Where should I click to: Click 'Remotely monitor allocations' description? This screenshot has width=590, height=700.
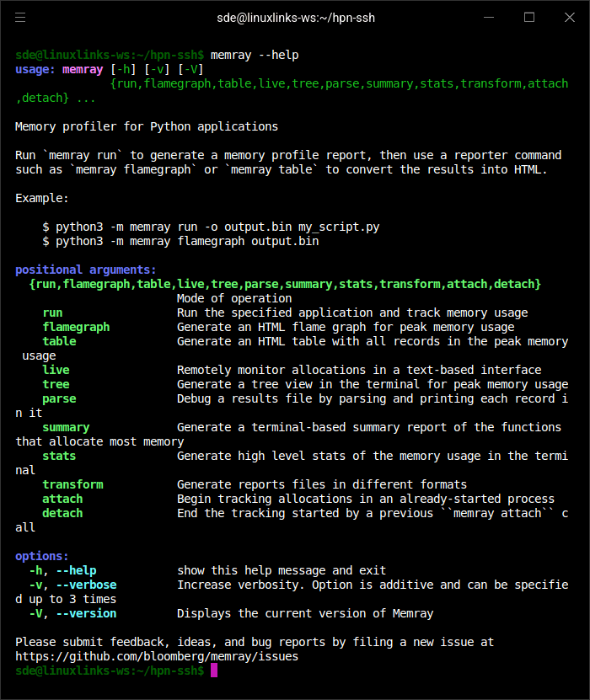[359, 370]
